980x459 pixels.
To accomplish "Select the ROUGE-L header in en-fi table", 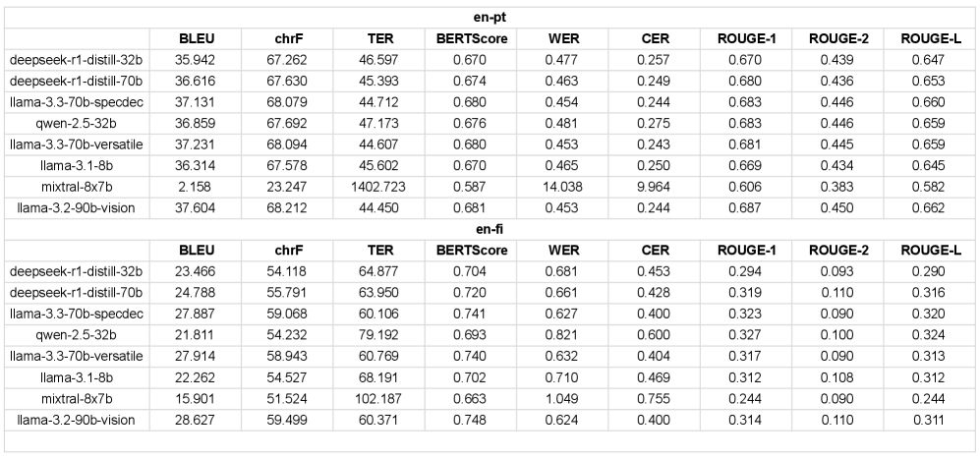I will point(929,249).
